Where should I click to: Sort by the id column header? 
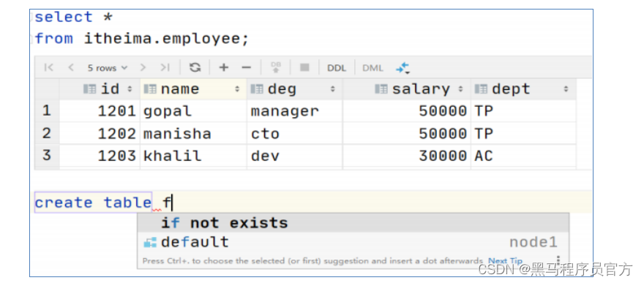[100, 89]
